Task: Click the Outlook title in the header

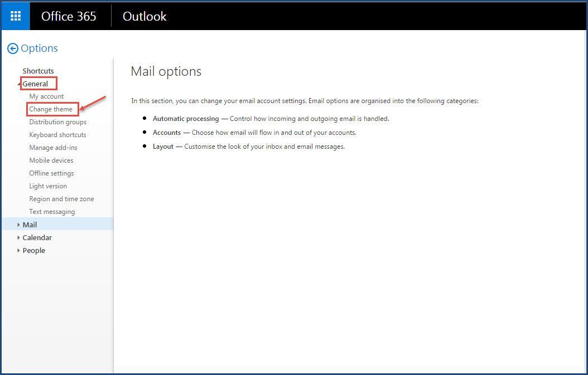Action: (x=144, y=16)
